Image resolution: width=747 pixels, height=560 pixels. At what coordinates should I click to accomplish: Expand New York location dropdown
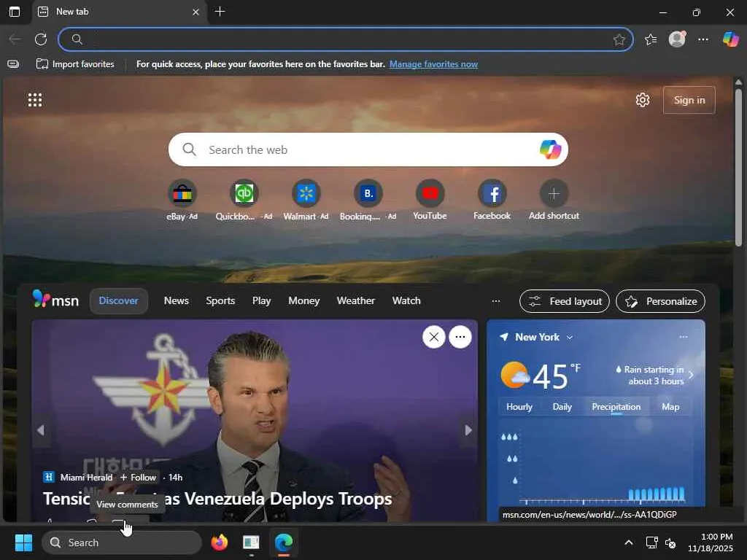[569, 337]
